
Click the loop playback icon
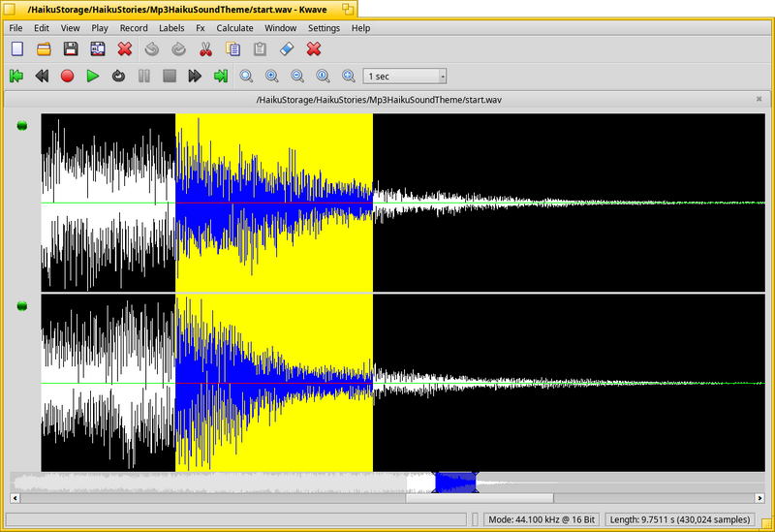[x=118, y=77]
